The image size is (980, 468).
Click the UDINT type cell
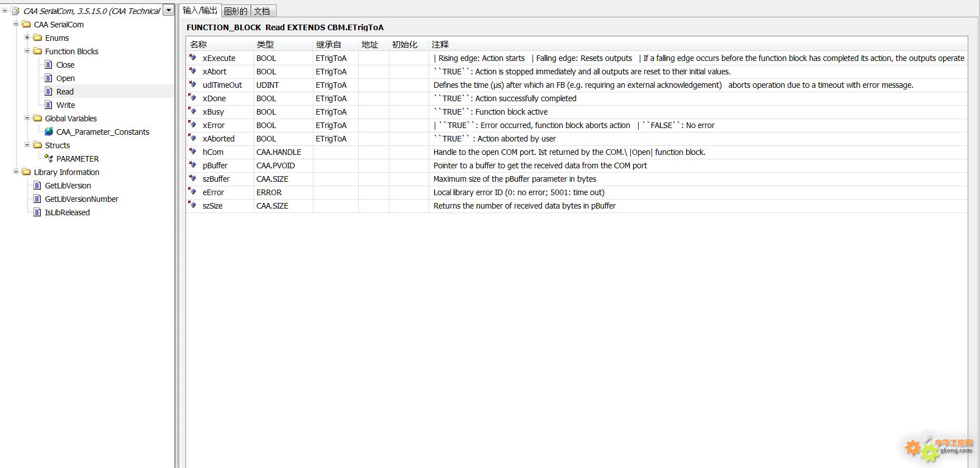click(x=283, y=85)
